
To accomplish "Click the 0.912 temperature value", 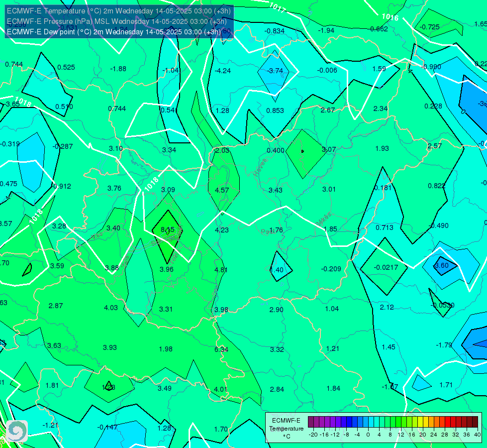I will 62,186.
